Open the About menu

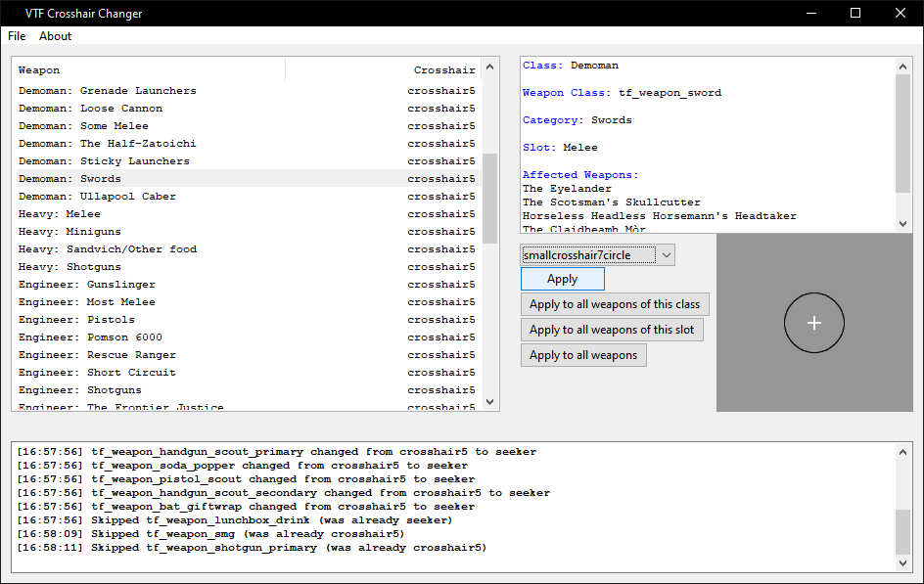[56, 36]
